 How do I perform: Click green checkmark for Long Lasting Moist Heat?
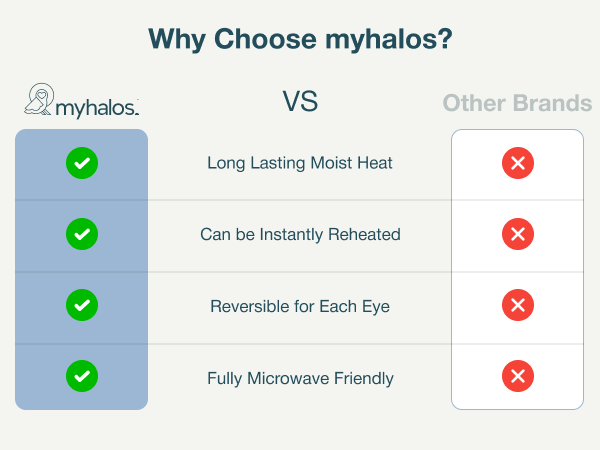(82, 163)
